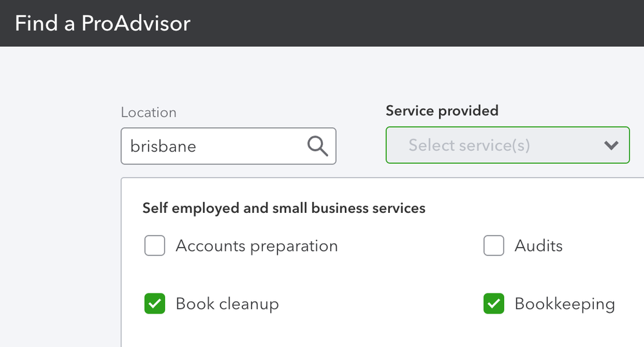Click the Self employed and small business services heading
The image size is (644, 347).
(x=284, y=208)
